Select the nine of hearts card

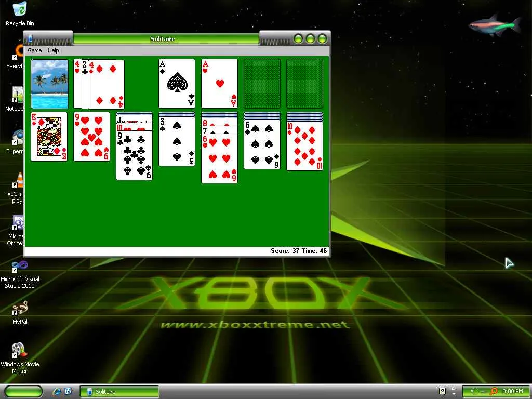(91, 137)
